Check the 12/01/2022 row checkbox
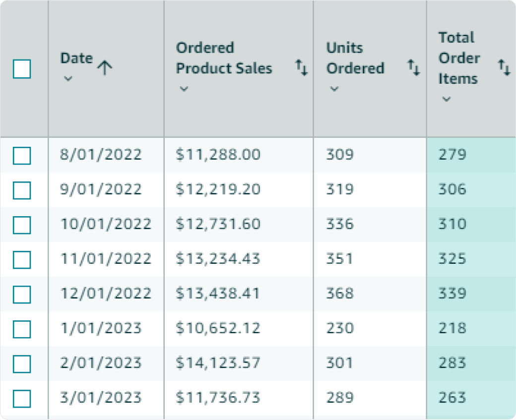This screenshot has height=420, width=516. coord(22,295)
